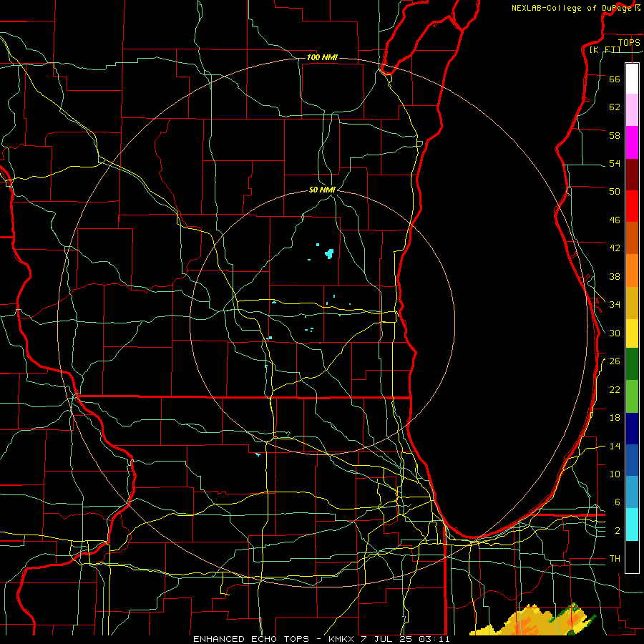Click the legend value "26"
This screenshot has width=644, height=644.
(615, 361)
